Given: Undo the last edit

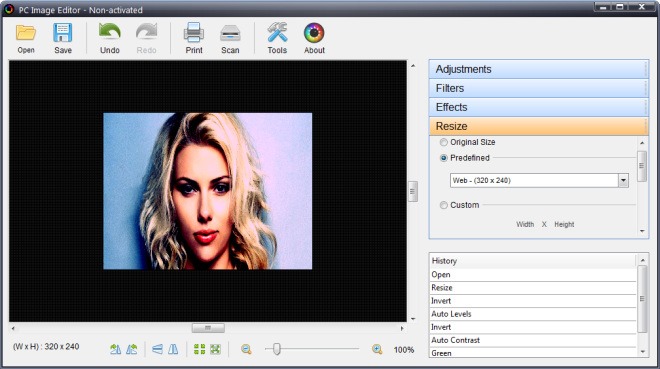Looking at the screenshot, I should click(x=109, y=39).
